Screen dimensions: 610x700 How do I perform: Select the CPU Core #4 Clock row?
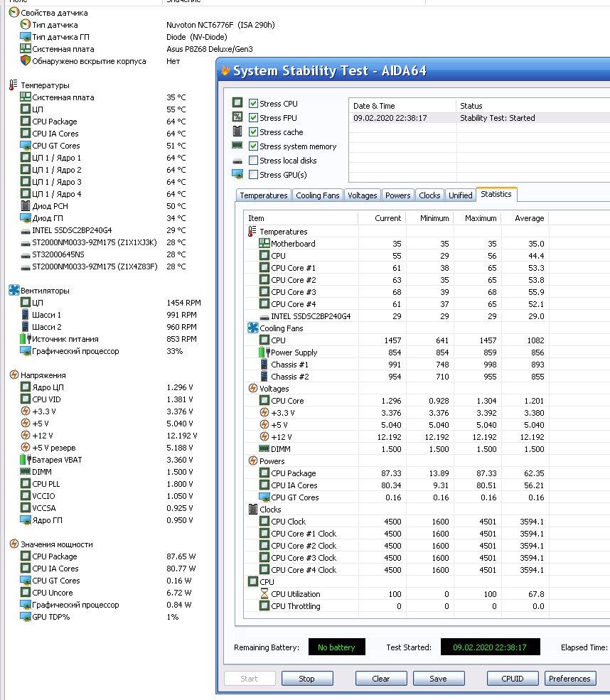[x=396, y=570]
